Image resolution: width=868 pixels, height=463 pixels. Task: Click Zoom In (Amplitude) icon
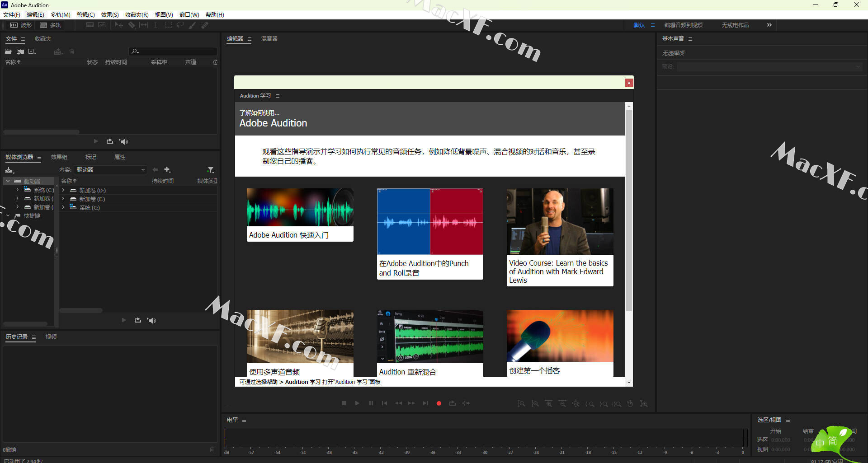522,403
